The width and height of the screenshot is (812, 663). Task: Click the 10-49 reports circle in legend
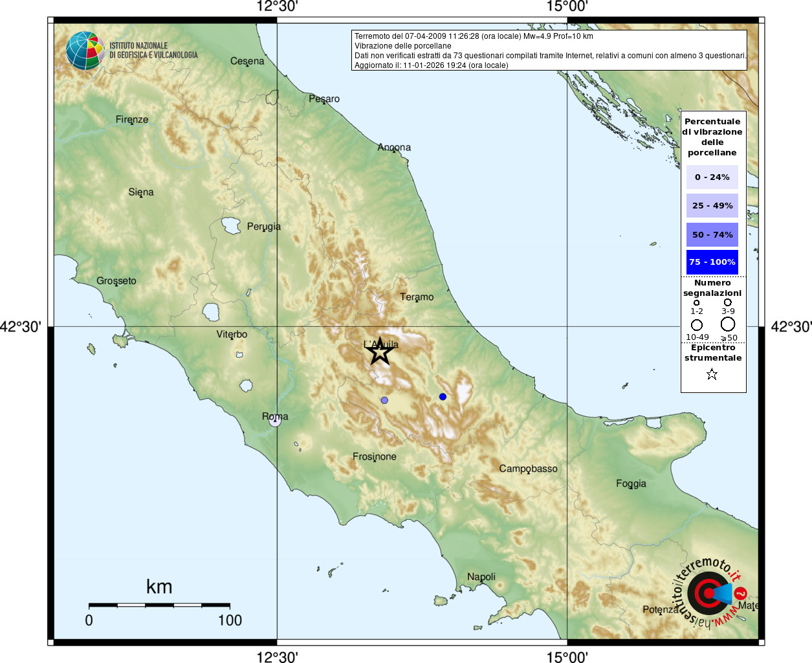point(697,325)
